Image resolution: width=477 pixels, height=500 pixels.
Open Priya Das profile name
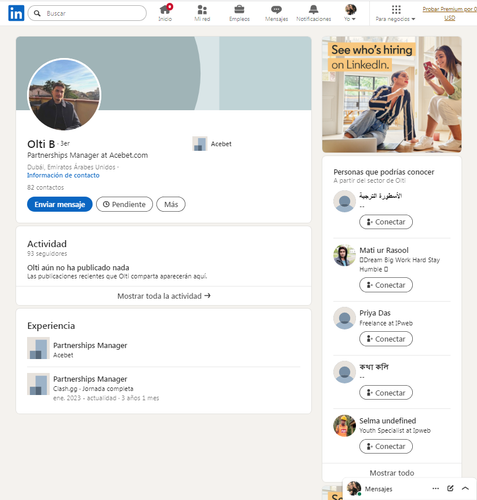tap(375, 313)
